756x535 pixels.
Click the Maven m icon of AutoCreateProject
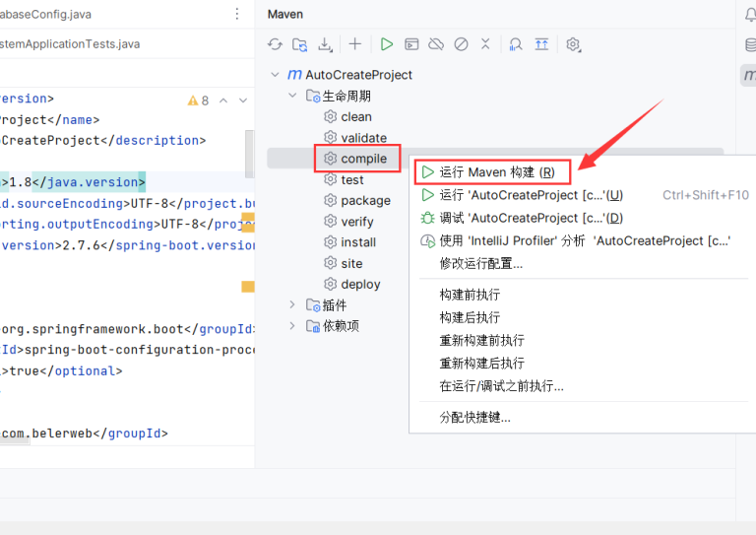coord(294,75)
